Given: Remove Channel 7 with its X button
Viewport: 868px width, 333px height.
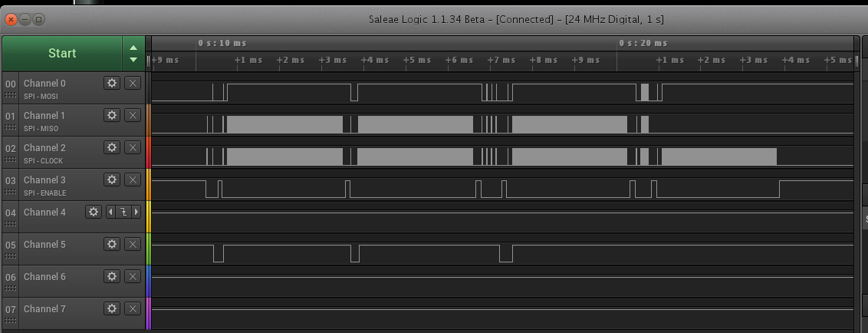Looking at the screenshot, I should [133, 308].
